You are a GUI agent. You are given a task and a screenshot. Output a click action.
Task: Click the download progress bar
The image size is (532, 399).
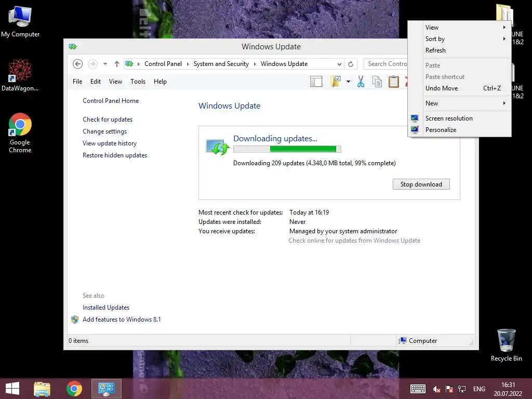click(x=287, y=149)
